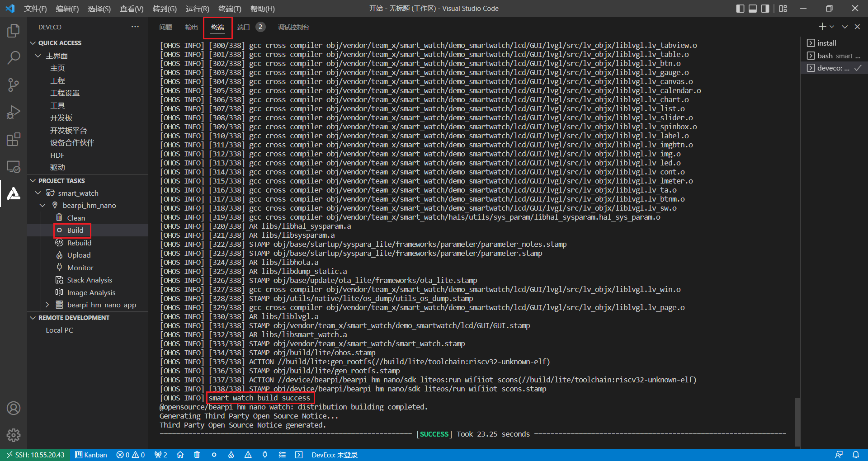
Task: Show errors and warnings count in status bar
Action: (x=131, y=455)
